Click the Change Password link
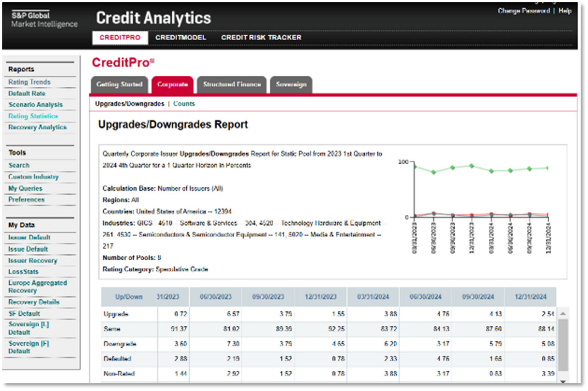The image size is (588, 391). tap(524, 11)
